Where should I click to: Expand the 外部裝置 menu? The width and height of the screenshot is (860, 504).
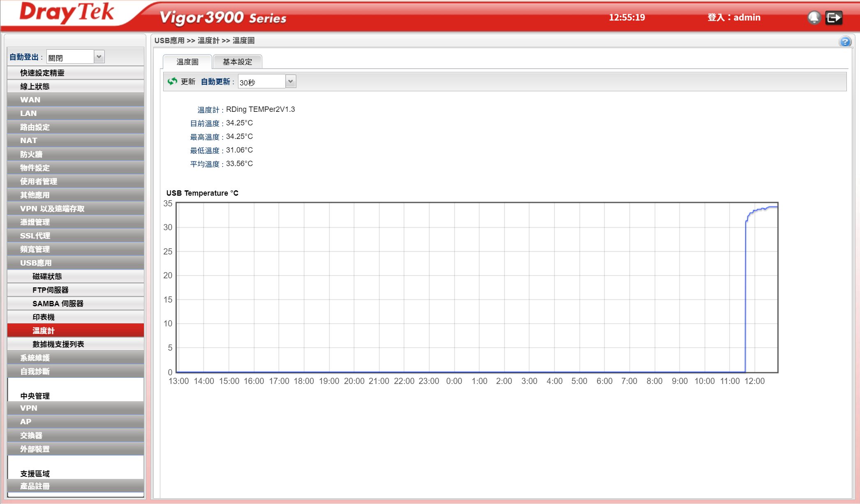[x=76, y=449]
